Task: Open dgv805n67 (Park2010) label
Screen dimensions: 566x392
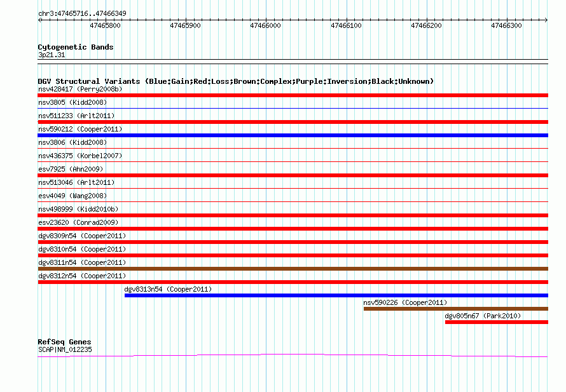Action: 483,316
